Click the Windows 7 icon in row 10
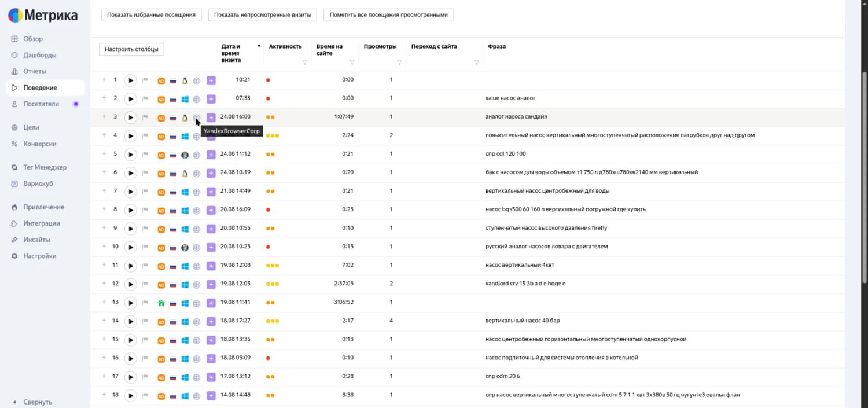868x408 pixels. [x=185, y=247]
